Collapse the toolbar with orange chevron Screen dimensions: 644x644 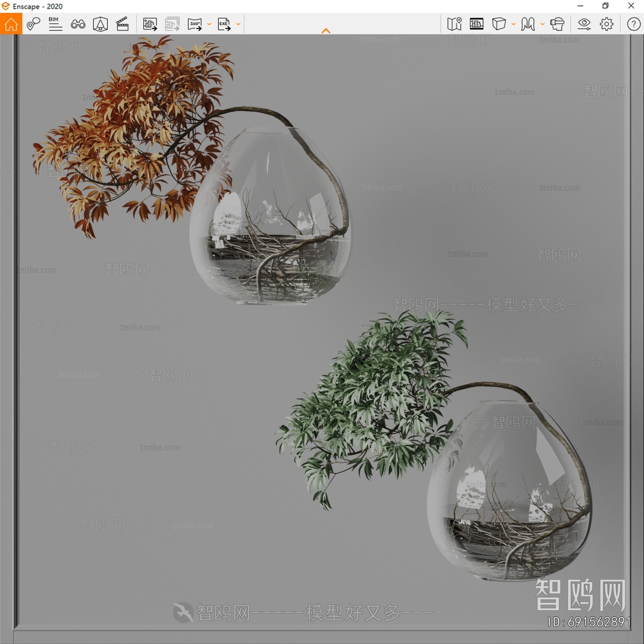click(326, 31)
